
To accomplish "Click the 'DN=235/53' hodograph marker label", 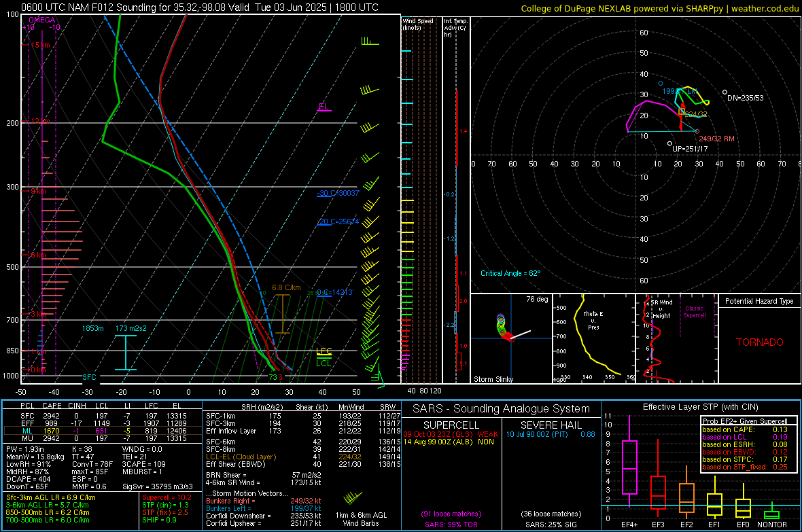I will (x=745, y=98).
